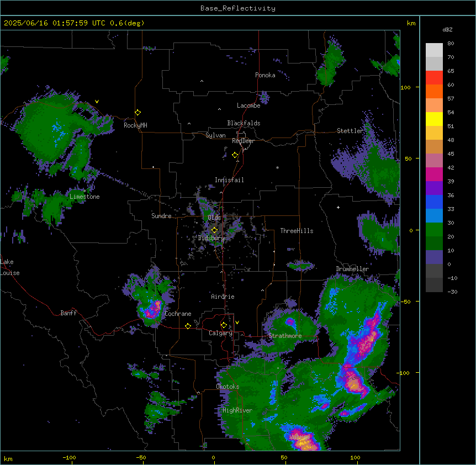Click the HighRiver label
The height and width of the screenshot is (465, 476).
[237, 410]
